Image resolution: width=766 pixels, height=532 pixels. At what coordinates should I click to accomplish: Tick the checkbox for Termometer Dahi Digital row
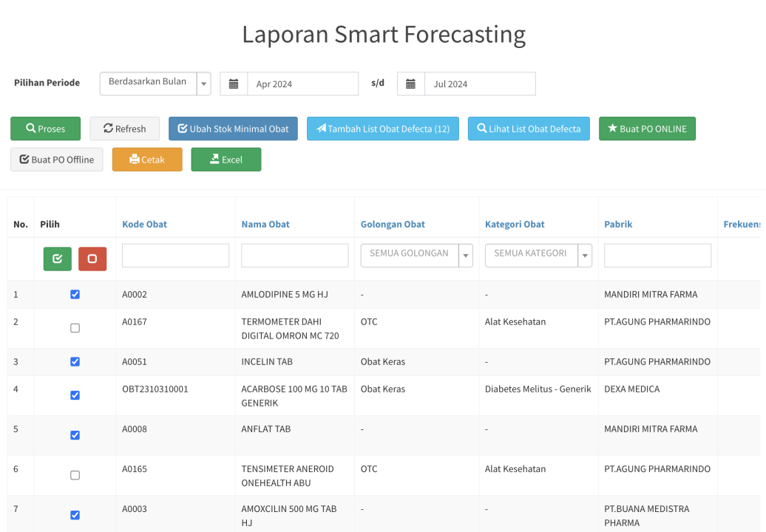click(x=75, y=328)
